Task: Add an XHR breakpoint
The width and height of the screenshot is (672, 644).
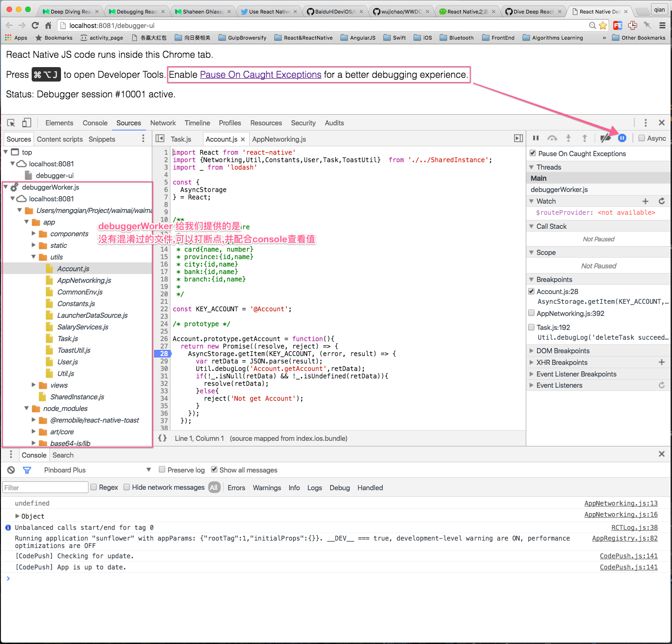Action: tap(662, 362)
